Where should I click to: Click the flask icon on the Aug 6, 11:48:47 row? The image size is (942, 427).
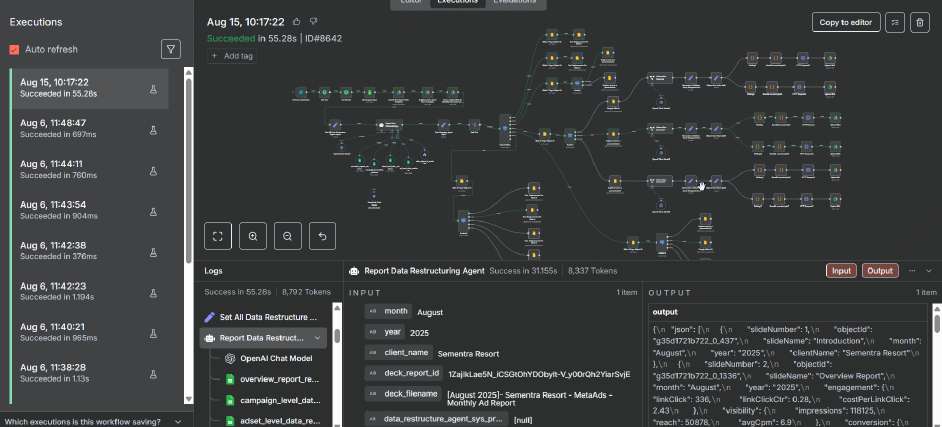[x=153, y=130]
